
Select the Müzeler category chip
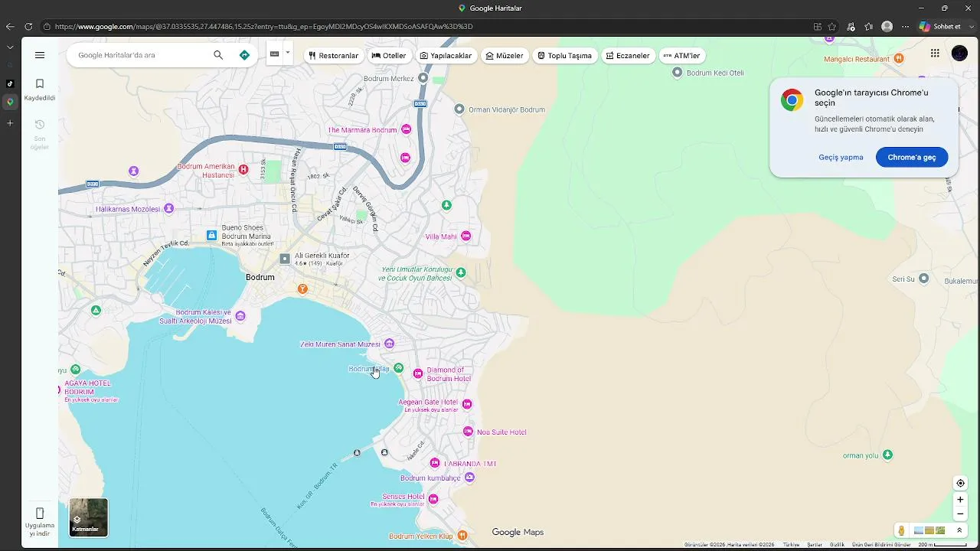(x=505, y=55)
